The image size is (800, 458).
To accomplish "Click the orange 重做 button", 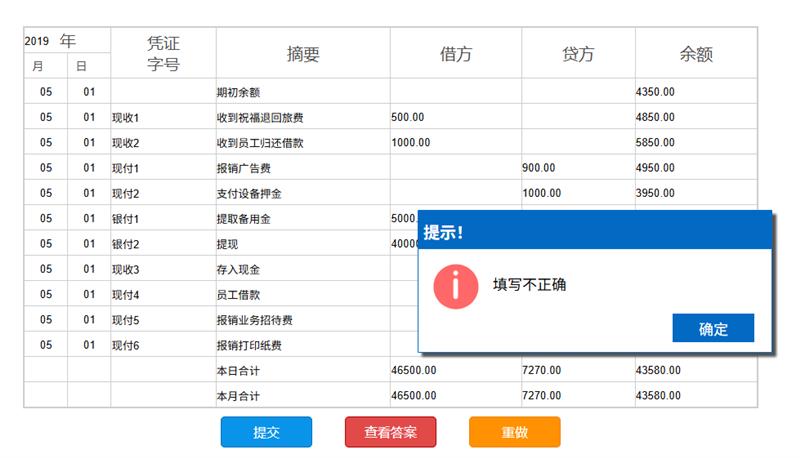I will (514, 432).
